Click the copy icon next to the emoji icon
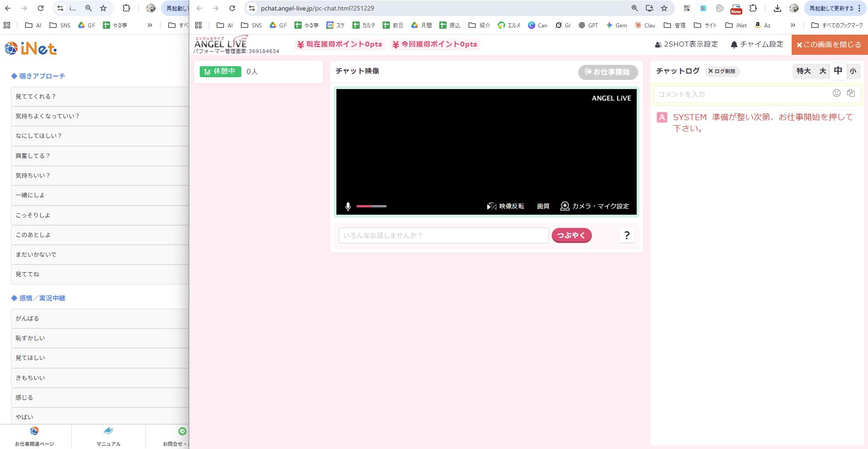The image size is (868, 449). [x=851, y=93]
